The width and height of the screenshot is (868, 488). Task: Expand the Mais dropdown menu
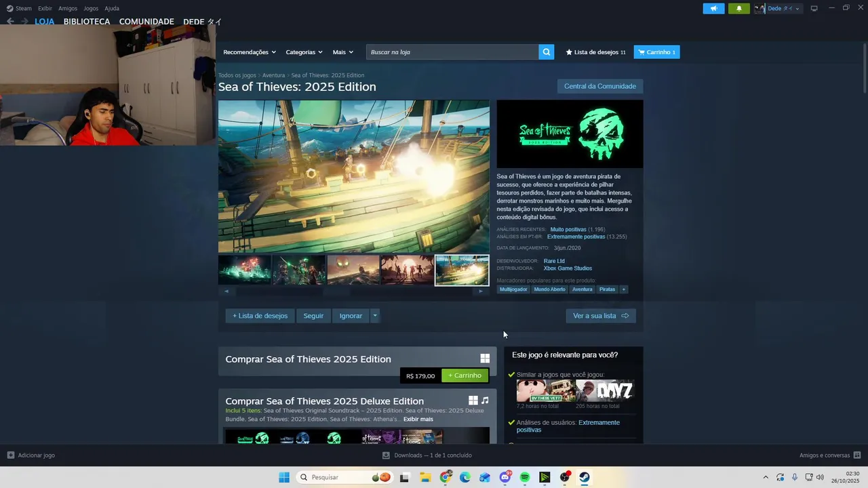(x=343, y=52)
